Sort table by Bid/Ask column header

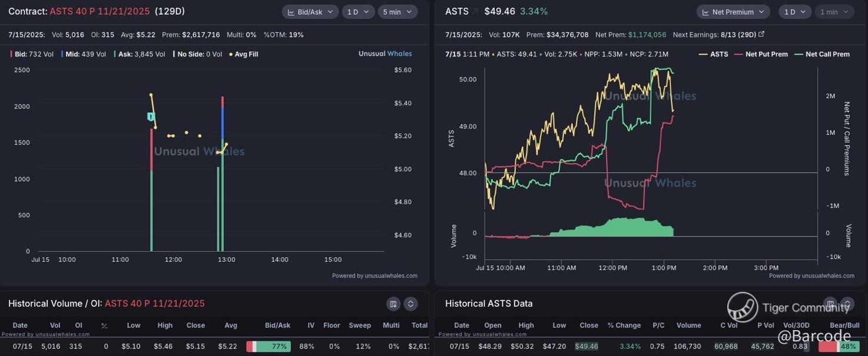[x=277, y=325]
